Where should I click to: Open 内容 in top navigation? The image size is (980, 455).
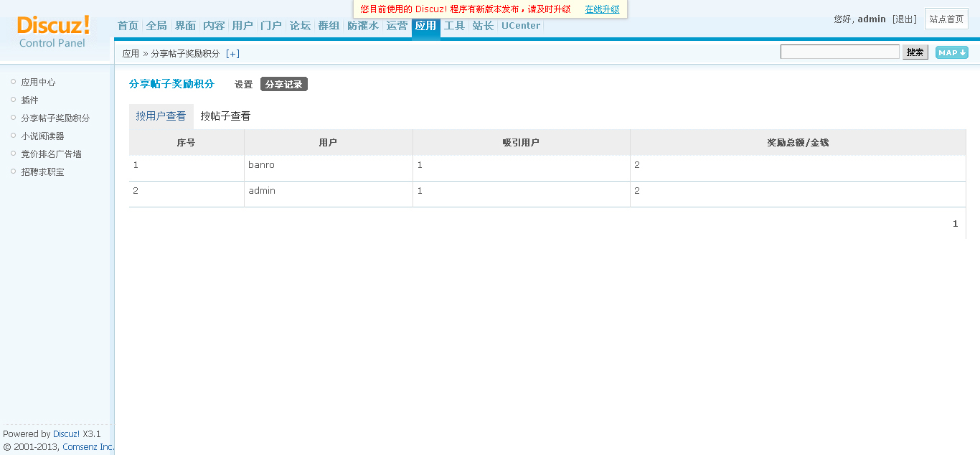point(214,26)
